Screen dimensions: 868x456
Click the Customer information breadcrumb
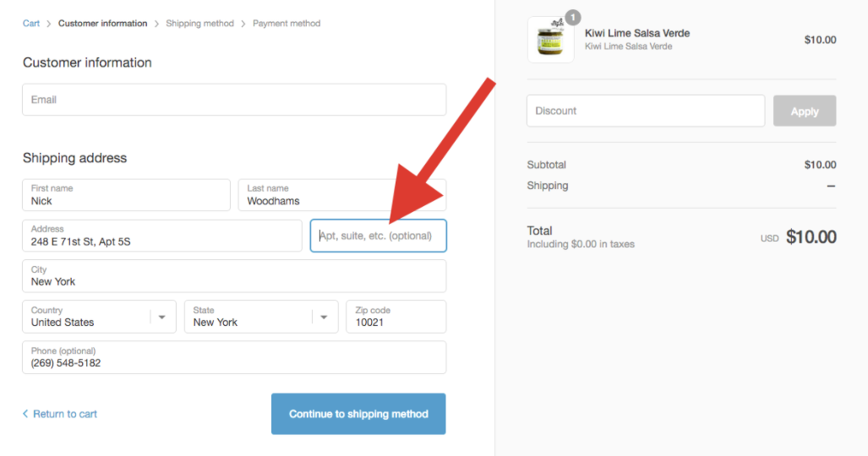(x=102, y=24)
